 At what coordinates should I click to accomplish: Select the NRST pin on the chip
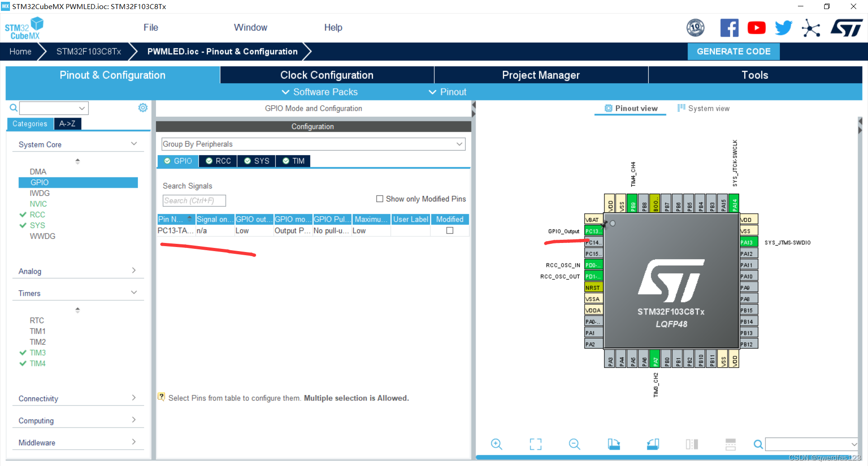click(594, 288)
